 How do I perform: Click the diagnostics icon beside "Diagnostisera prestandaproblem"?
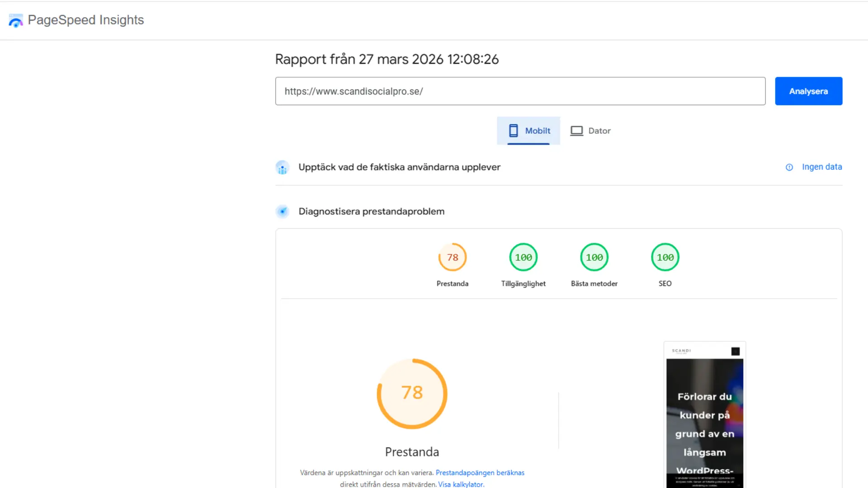(x=283, y=211)
